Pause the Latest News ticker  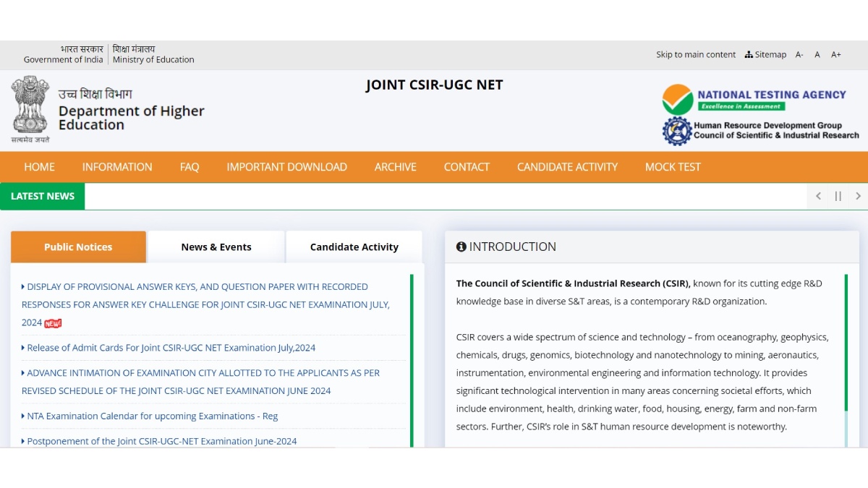(838, 196)
